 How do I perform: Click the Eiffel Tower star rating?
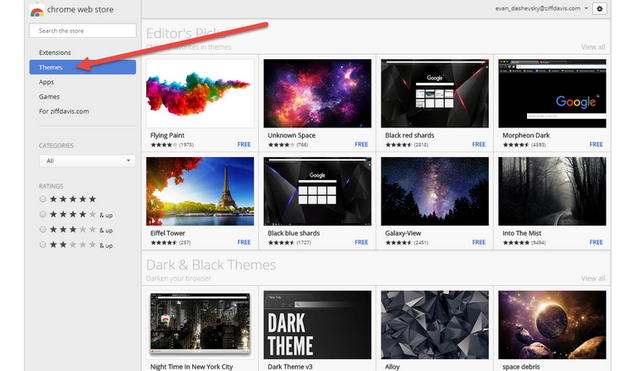pos(164,243)
